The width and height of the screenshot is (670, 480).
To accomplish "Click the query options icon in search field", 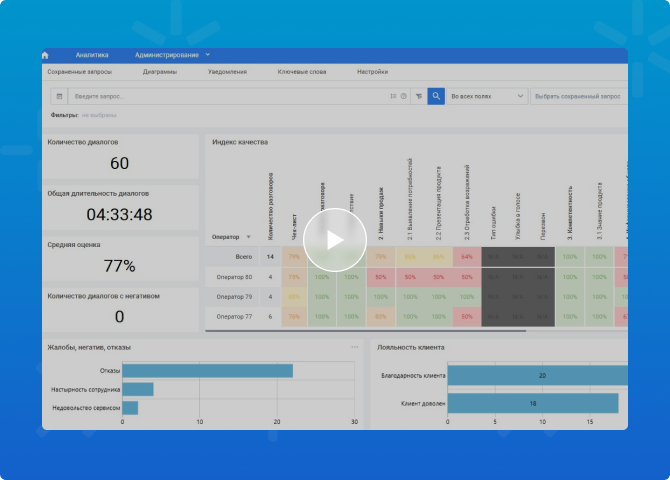I will [x=393, y=96].
